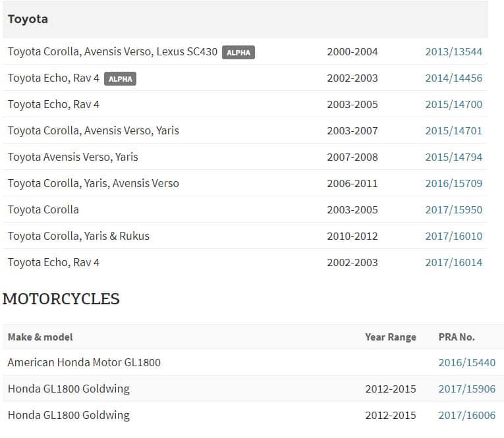Click ALPHA badge on Lexus SC430 row
Screen dimensions: 504x438
238,52
